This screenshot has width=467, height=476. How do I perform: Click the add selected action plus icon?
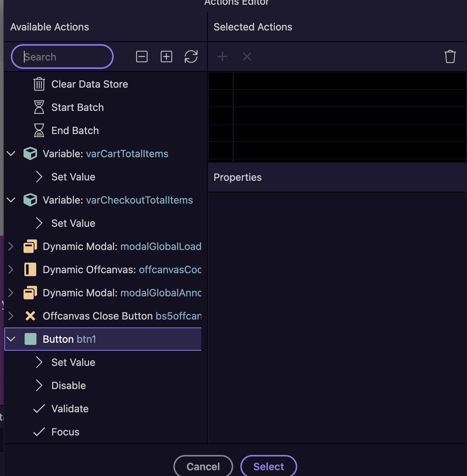pos(222,57)
